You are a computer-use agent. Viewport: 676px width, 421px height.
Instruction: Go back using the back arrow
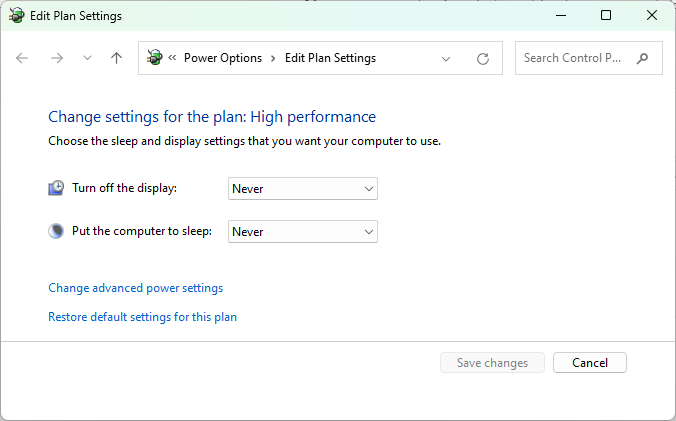pyautogui.click(x=22, y=58)
